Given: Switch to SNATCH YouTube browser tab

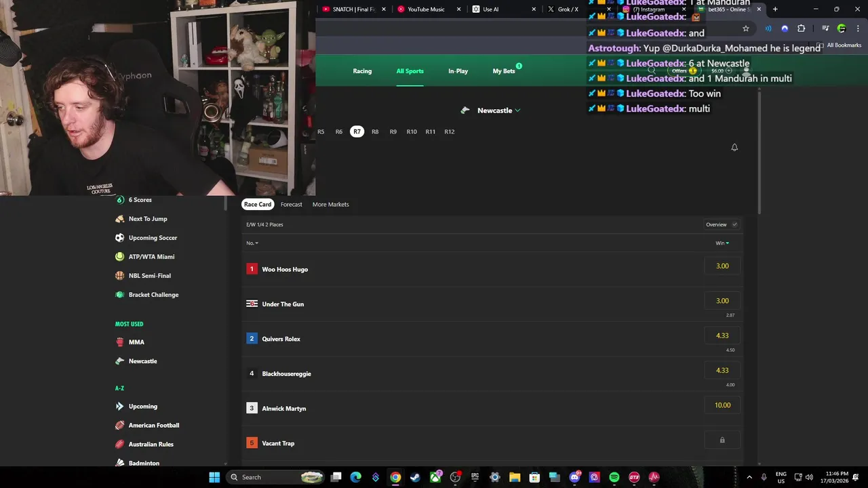Looking at the screenshot, I should click(x=354, y=9).
